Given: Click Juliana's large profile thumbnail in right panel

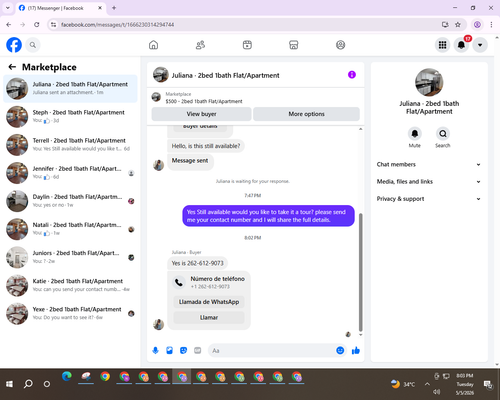Looking at the screenshot, I should point(429,82).
